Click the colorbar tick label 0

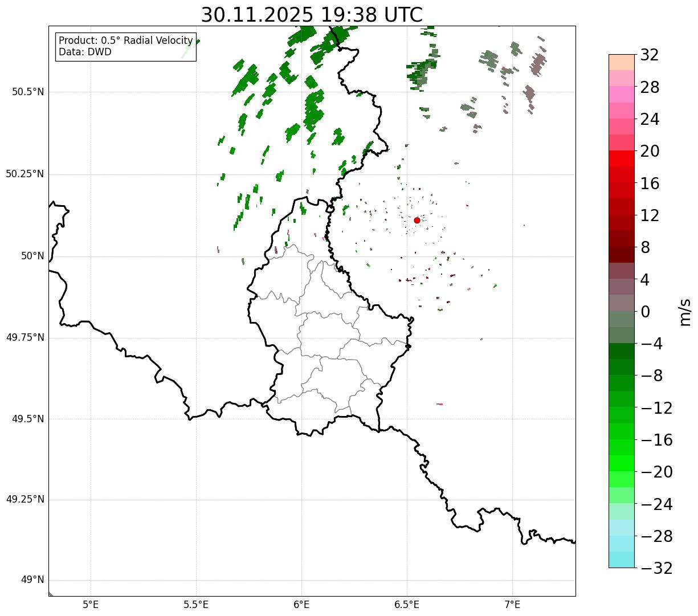(645, 312)
